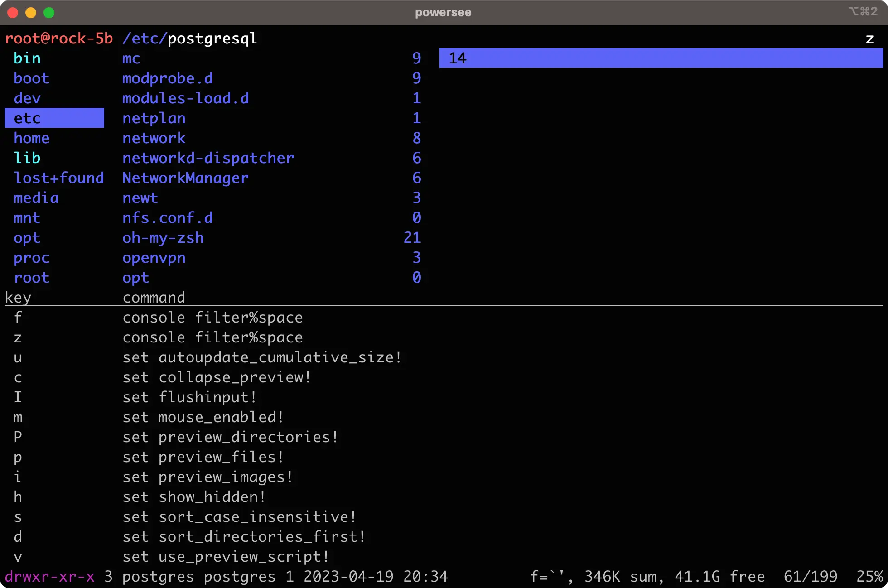Click the /etc/ path segment
The height and width of the screenshot is (588, 888).
[x=145, y=39]
